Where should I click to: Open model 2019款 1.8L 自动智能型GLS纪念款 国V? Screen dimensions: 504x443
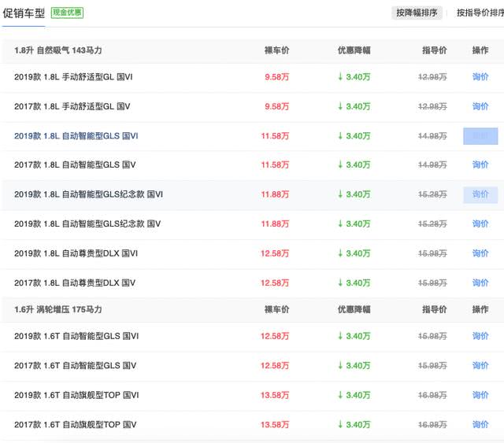(x=87, y=224)
